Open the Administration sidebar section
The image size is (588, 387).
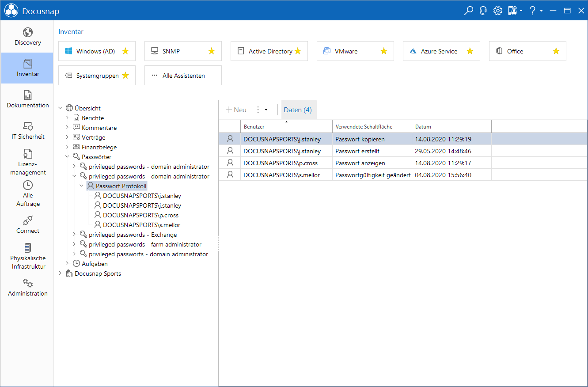[27, 288]
